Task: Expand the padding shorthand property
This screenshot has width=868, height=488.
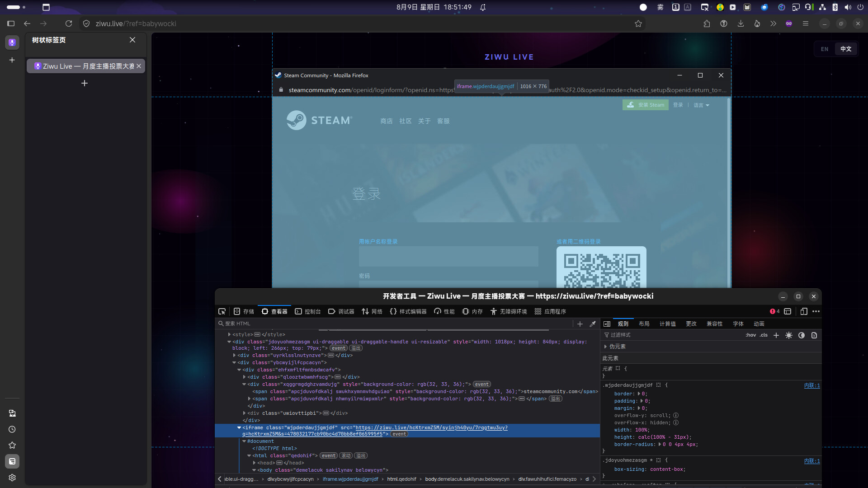Action: tap(642, 401)
